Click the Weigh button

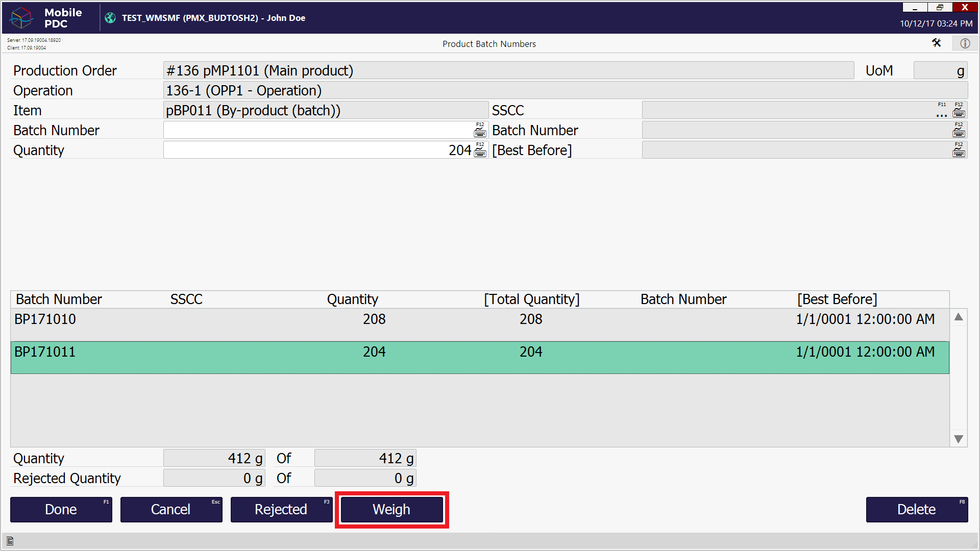[x=391, y=510]
